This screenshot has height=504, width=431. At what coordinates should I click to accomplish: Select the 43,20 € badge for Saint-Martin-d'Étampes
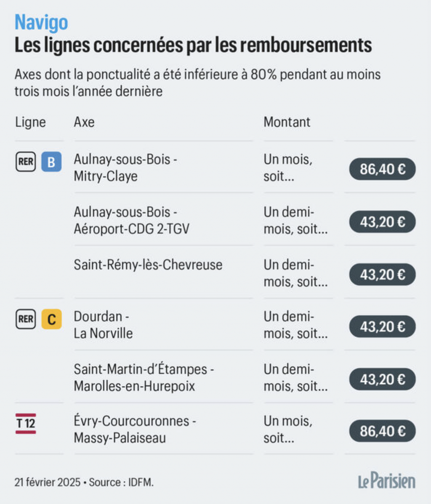383,379
